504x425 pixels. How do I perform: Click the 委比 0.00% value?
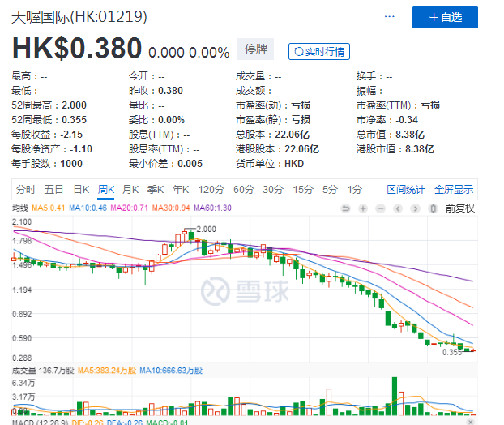(171, 120)
